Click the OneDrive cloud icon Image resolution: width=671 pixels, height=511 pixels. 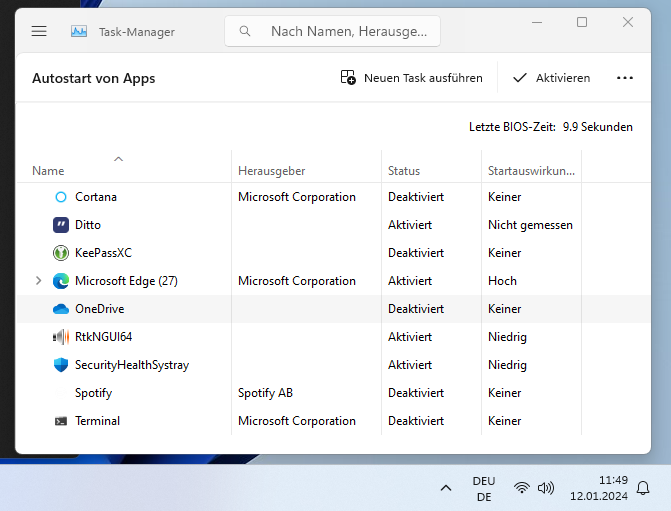(x=61, y=309)
